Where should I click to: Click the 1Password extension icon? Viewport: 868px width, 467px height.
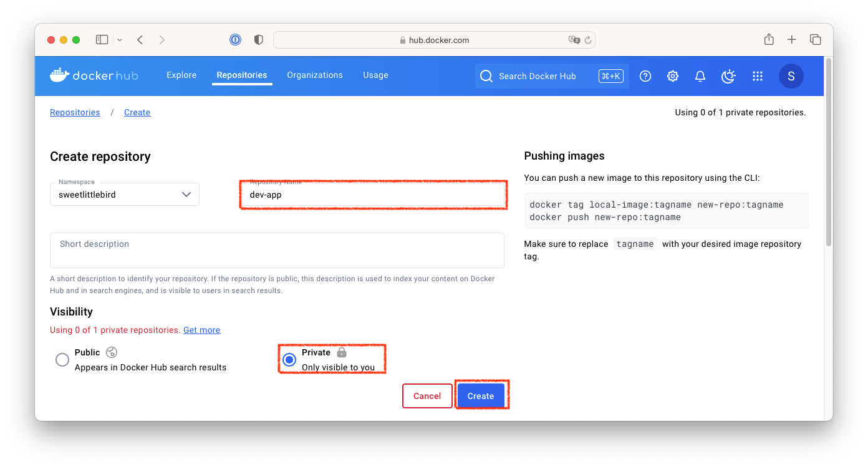tap(235, 40)
